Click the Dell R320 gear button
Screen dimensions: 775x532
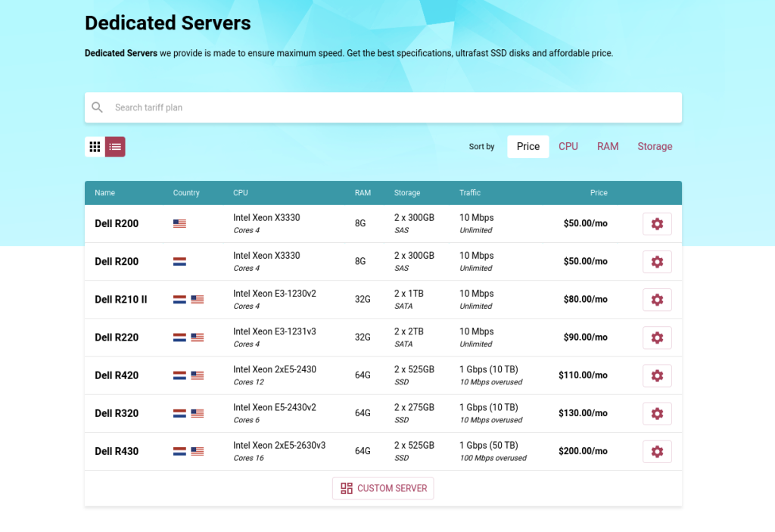pyautogui.click(x=657, y=414)
